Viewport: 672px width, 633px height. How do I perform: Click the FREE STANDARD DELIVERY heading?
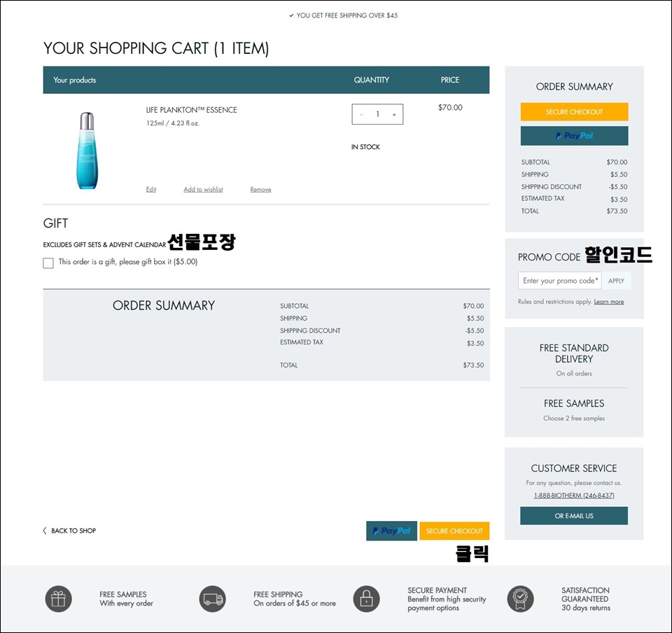click(574, 354)
